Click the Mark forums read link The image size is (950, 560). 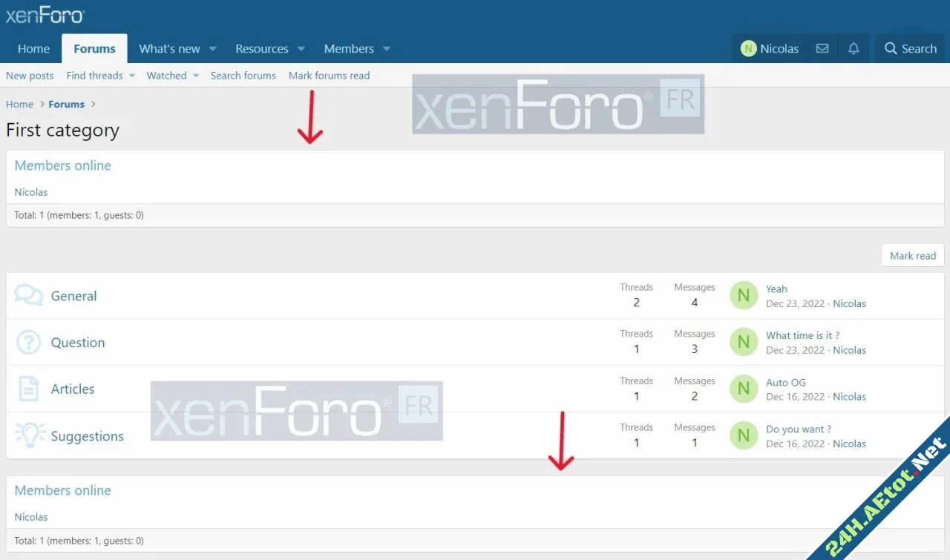329,75
